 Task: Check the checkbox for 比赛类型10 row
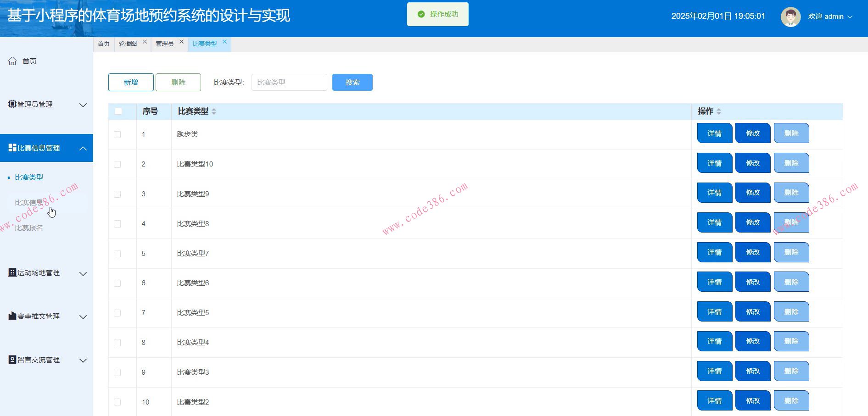118,164
